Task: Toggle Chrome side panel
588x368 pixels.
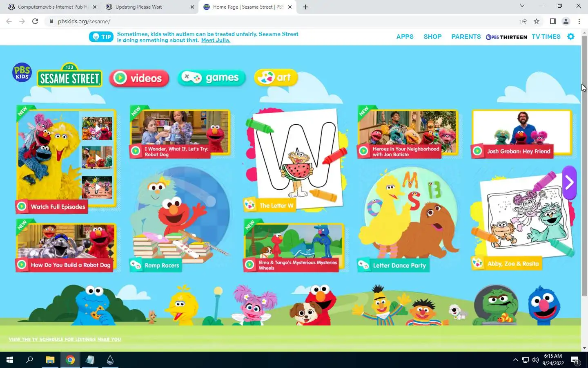Action: tap(552, 21)
